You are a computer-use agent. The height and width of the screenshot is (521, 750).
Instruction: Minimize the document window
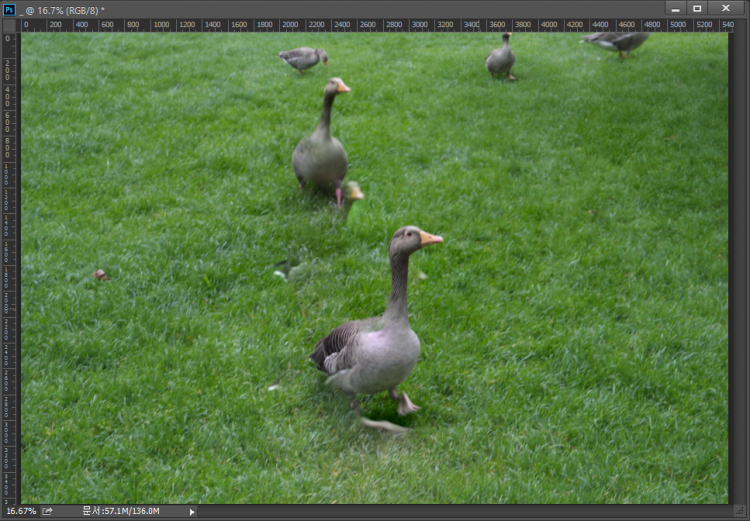pyautogui.click(x=675, y=9)
